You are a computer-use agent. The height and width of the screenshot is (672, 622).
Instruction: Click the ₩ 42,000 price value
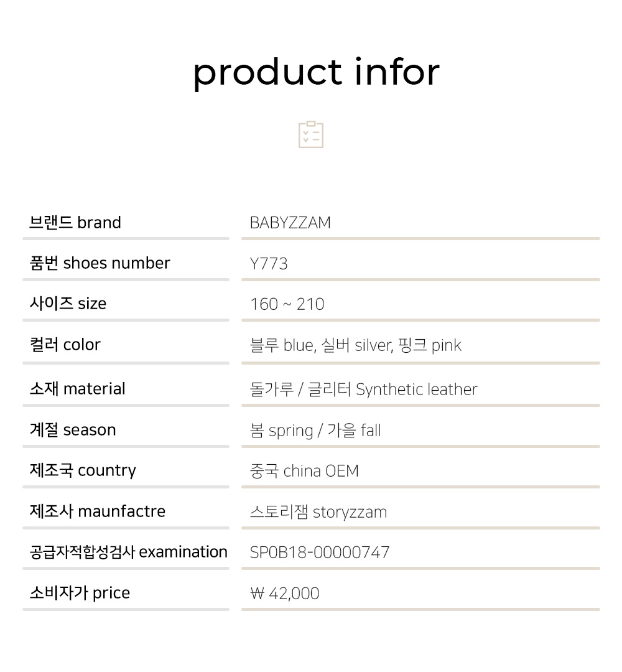pos(285,594)
